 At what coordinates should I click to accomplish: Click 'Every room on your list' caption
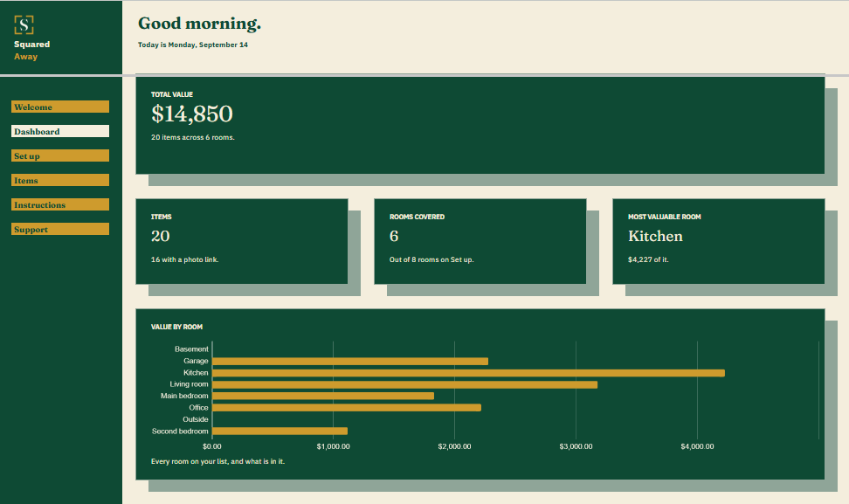coord(217,462)
